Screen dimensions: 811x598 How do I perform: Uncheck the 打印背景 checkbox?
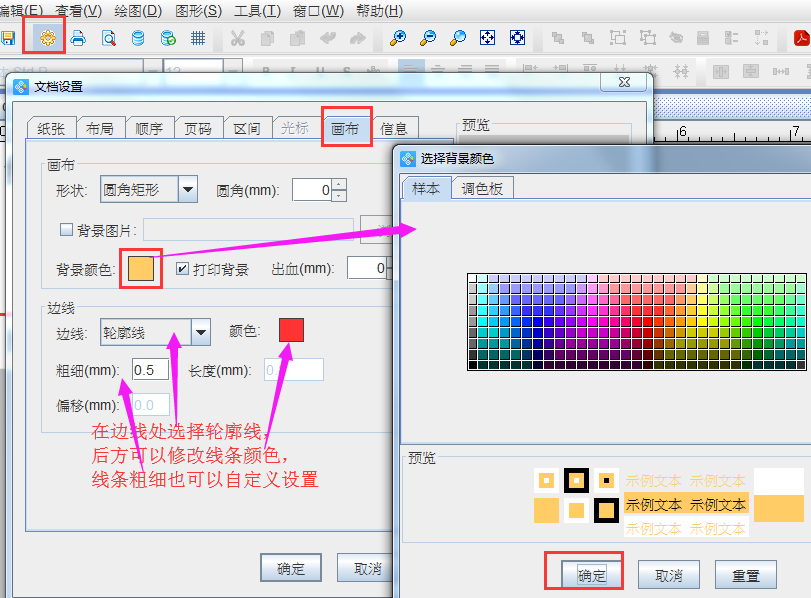182,269
